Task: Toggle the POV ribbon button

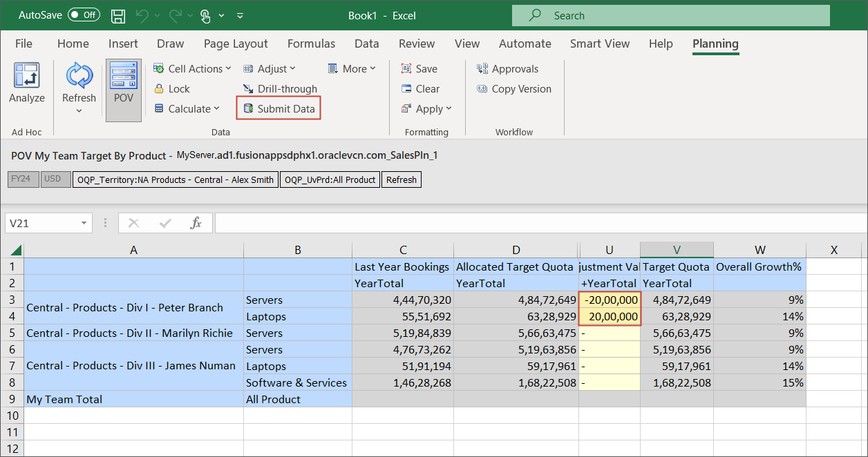Action: tap(124, 90)
